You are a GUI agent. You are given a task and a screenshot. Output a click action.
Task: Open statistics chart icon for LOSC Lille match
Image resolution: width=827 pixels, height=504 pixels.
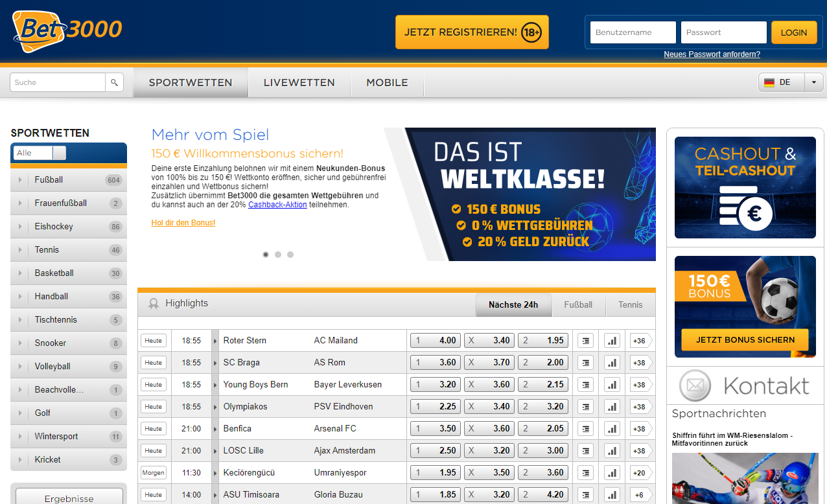click(x=612, y=451)
